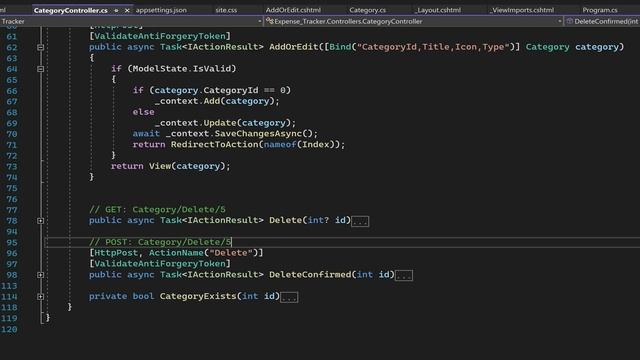The image size is (640, 360).
Task: Click the else keyword on line 68
Action: click(143, 112)
